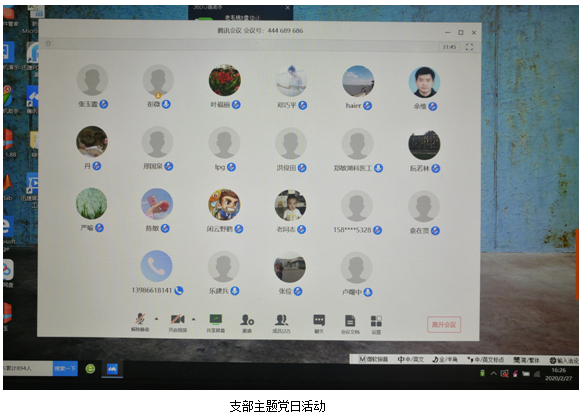Open the meeting documents icon
This screenshot has width=585, height=416.
point(350,321)
